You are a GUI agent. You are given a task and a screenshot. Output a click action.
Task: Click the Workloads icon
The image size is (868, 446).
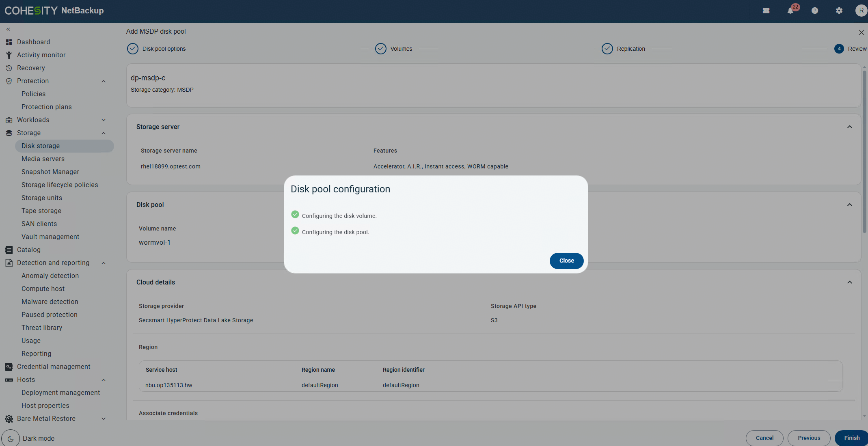point(9,120)
